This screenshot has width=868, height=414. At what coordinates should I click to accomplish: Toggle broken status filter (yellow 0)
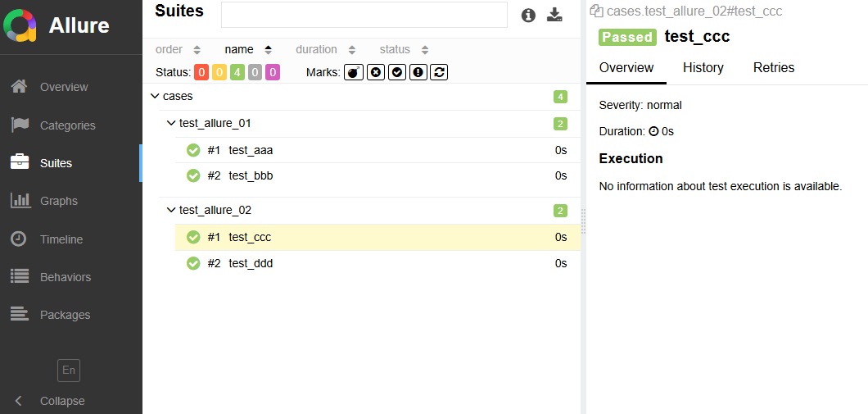pyautogui.click(x=219, y=72)
